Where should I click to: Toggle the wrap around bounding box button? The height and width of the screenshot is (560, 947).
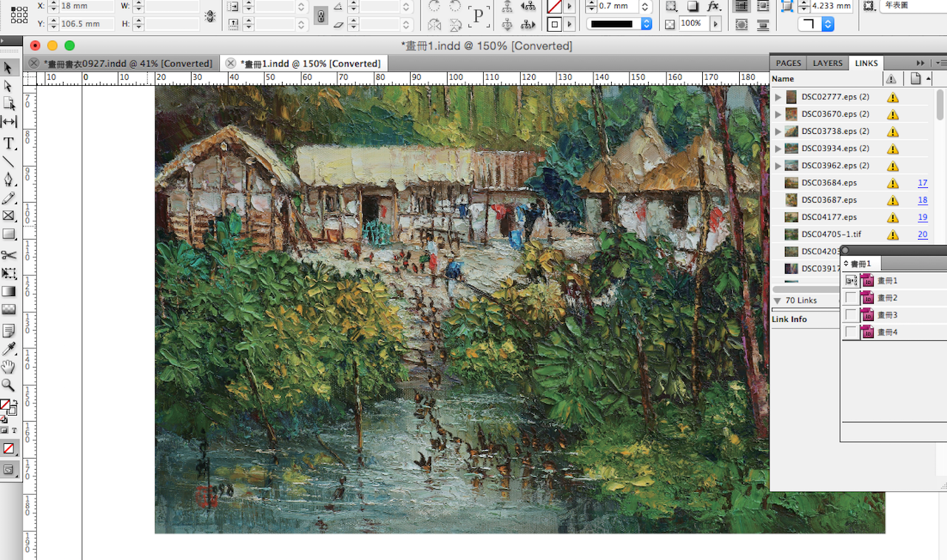point(763,7)
